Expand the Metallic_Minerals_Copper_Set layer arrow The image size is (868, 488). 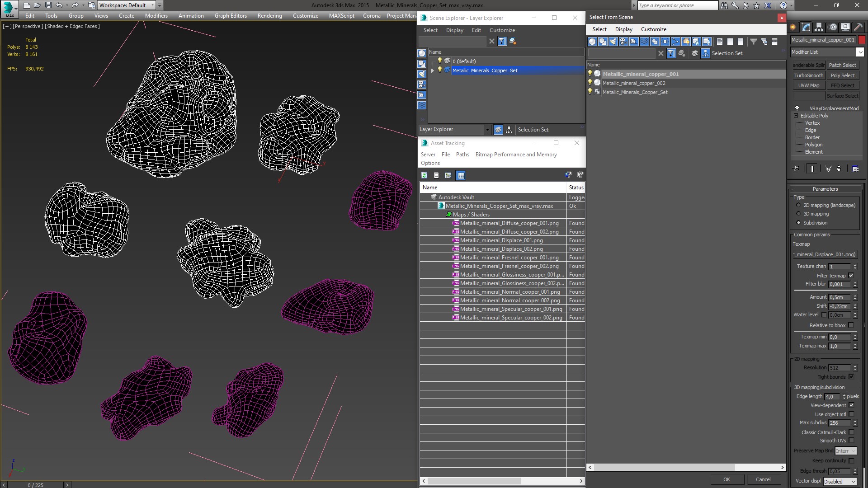(x=433, y=70)
